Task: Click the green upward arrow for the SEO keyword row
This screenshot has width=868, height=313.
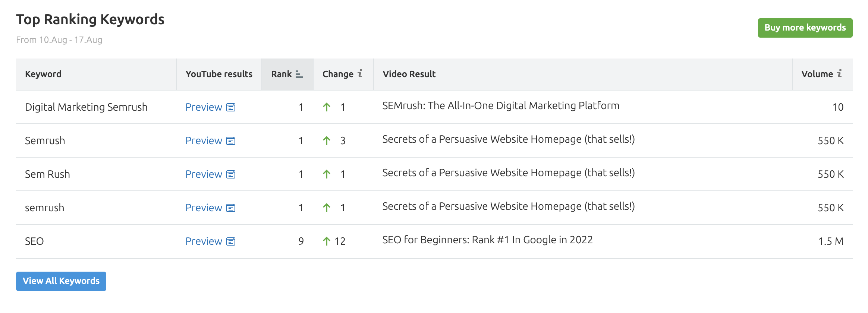Action: (327, 241)
